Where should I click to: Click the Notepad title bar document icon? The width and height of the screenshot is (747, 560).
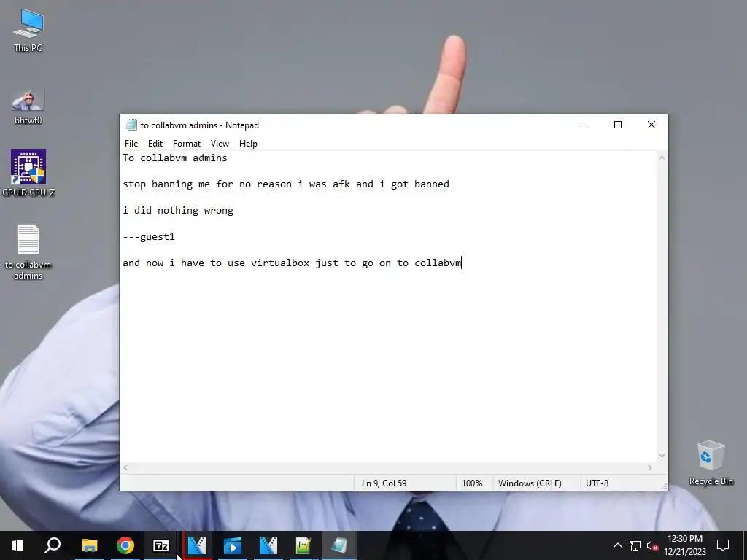(x=131, y=125)
